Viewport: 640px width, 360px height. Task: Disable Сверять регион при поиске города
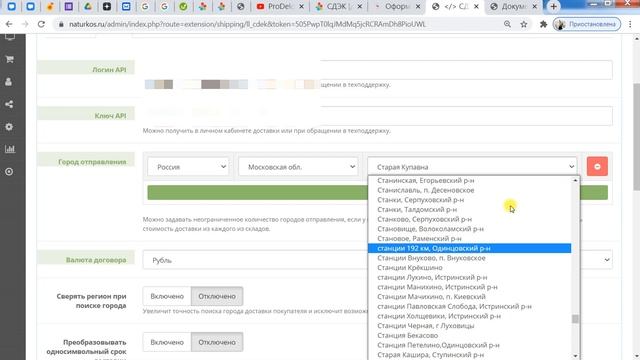(x=217, y=296)
